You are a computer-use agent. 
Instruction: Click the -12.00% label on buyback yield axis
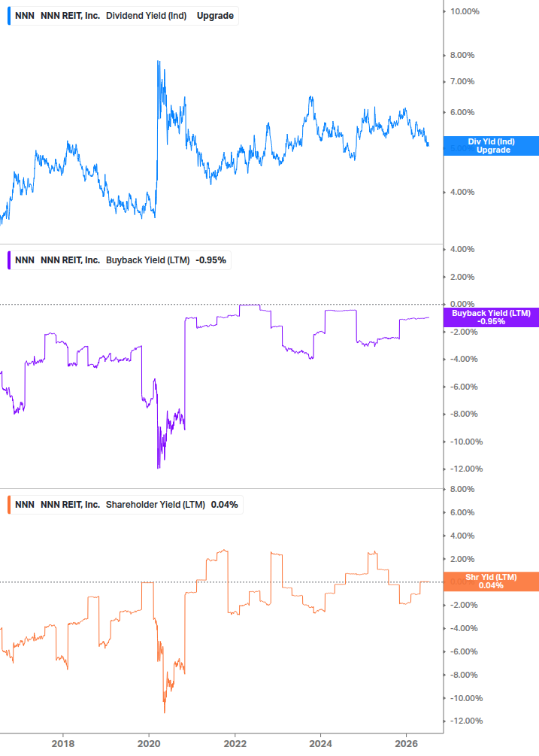click(466, 469)
